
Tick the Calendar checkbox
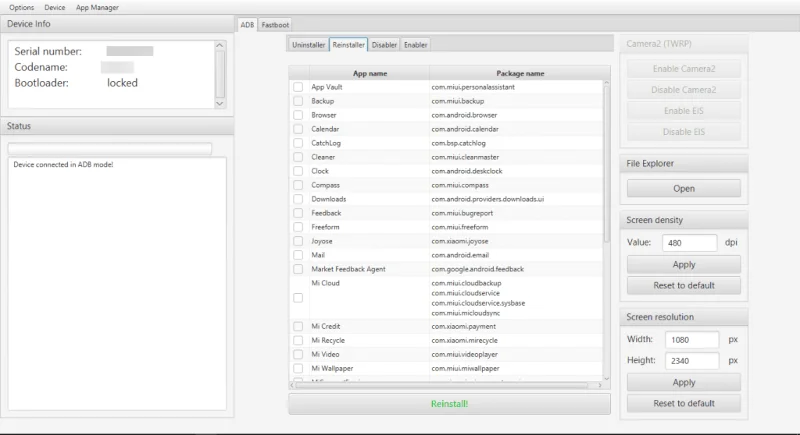(x=298, y=129)
